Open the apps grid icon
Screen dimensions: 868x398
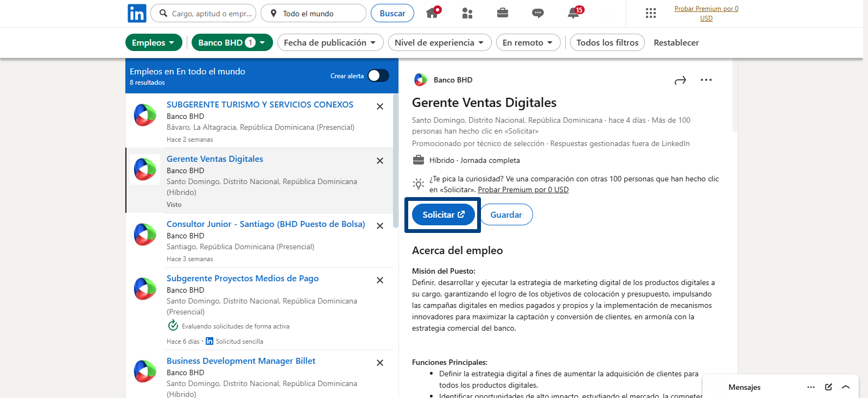tap(651, 13)
